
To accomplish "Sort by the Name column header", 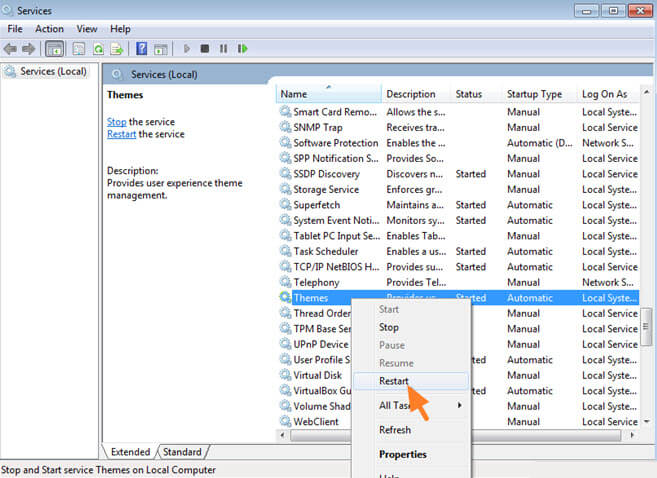I will [328, 94].
